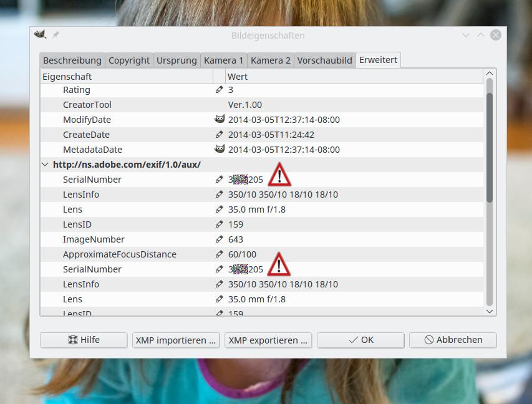532x404 pixels.
Task: Click the GIMP icon beside ModifyDate
Action: click(219, 119)
